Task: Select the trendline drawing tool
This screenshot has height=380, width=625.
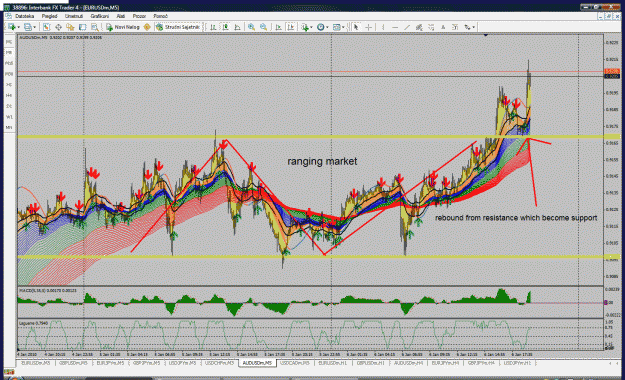Action: pos(407,27)
